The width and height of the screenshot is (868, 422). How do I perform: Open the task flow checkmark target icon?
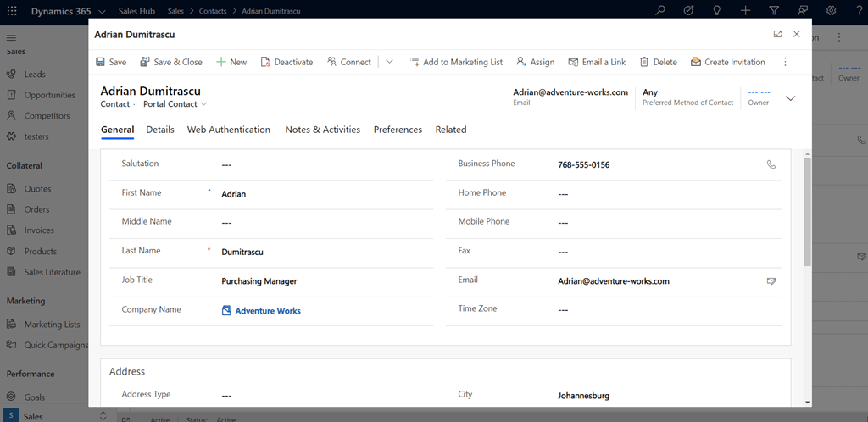[x=688, y=10]
